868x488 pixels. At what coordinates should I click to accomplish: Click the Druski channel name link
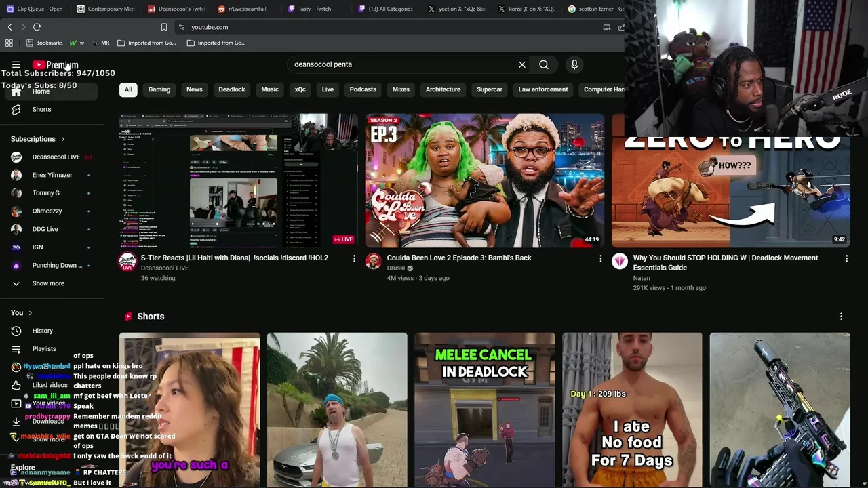(x=395, y=268)
